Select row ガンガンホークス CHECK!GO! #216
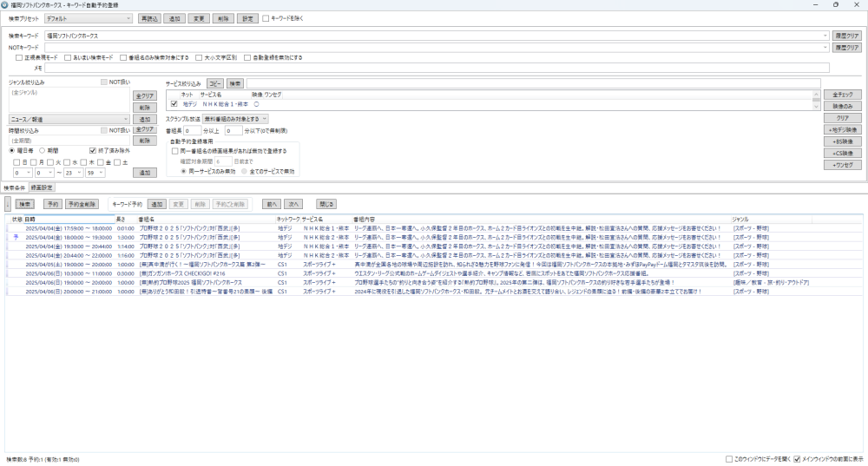This screenshot has width=868, height=466. 434,273
